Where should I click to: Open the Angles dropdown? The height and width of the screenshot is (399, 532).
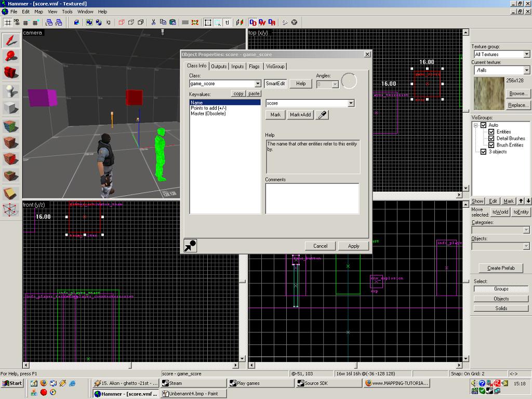335,84
